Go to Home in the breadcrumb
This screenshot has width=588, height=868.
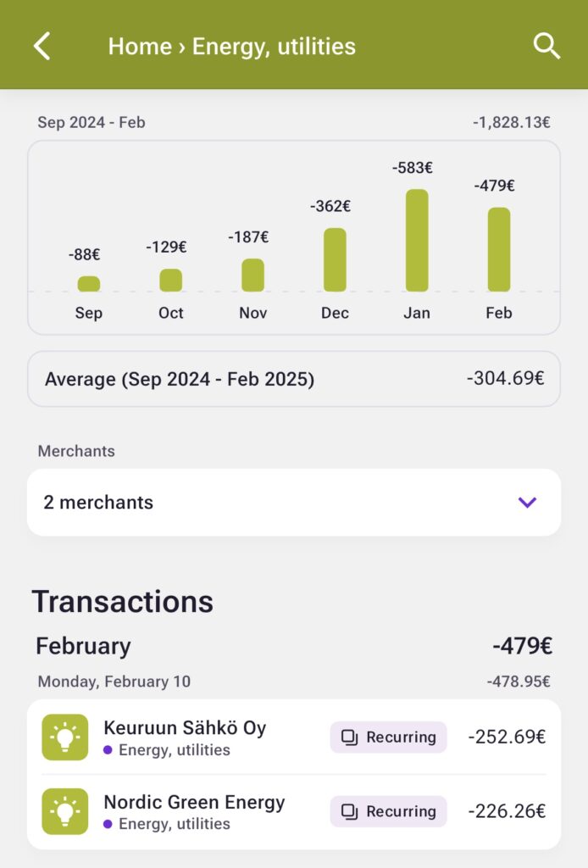point(140,46)
